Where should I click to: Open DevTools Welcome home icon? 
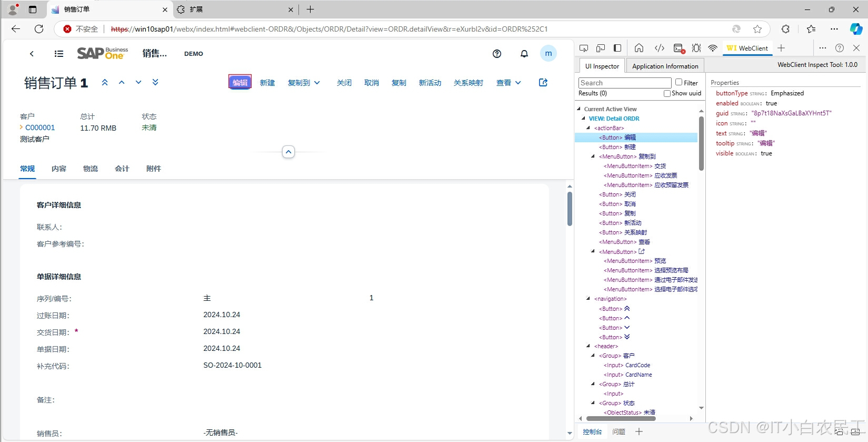pos(639,48)
